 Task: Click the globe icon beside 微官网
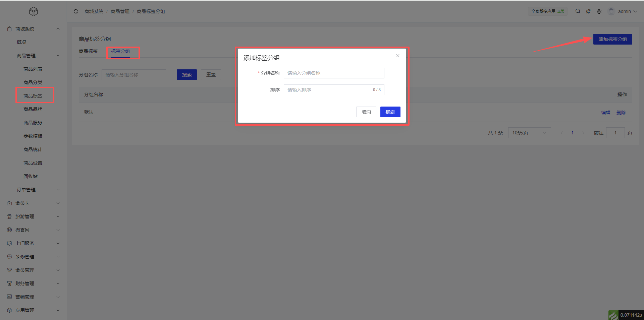(9, 230)
